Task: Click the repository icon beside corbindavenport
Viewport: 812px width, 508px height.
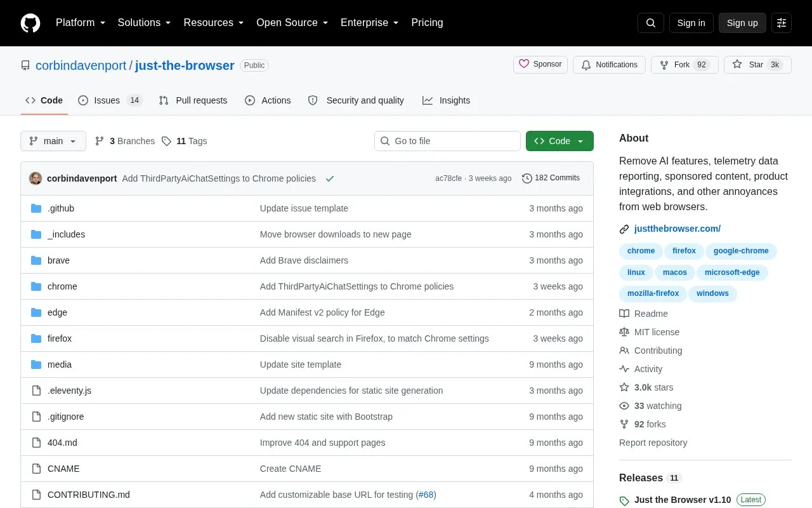Action: pyautogui.click(x=25, y=65)
